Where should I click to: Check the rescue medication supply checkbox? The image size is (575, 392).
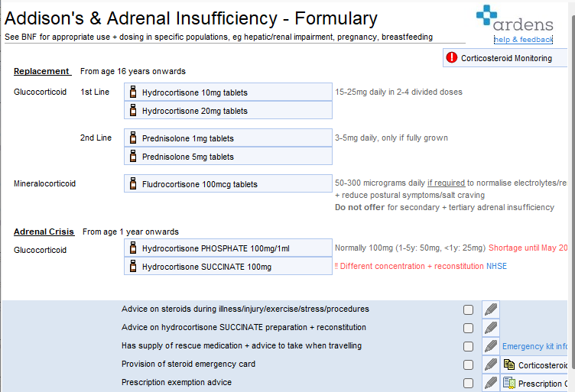(468, 346)
